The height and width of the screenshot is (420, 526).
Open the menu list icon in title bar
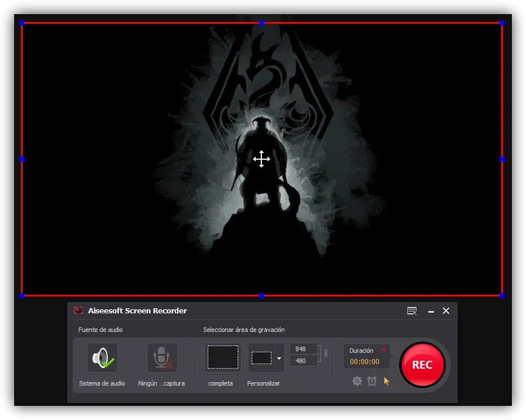pos(412,311)
